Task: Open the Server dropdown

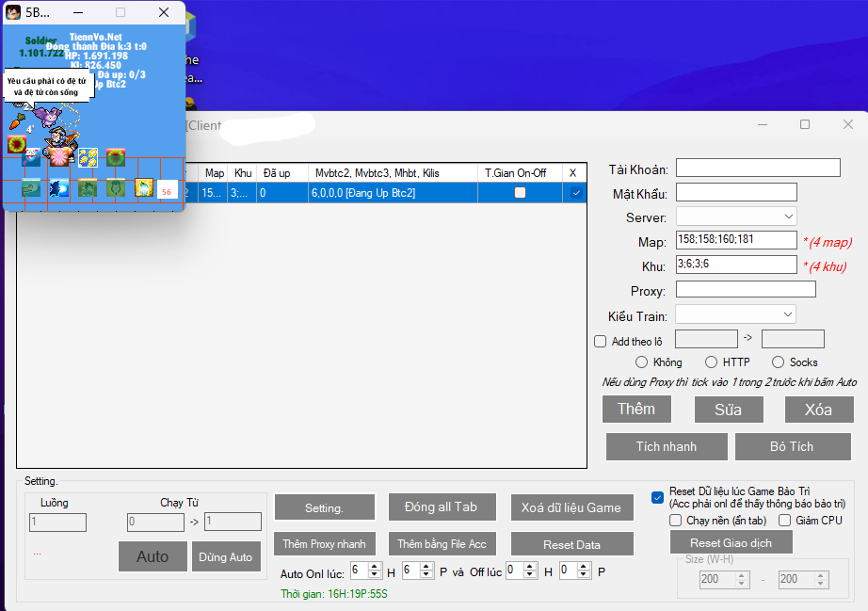Action: (x=736, y=217)
